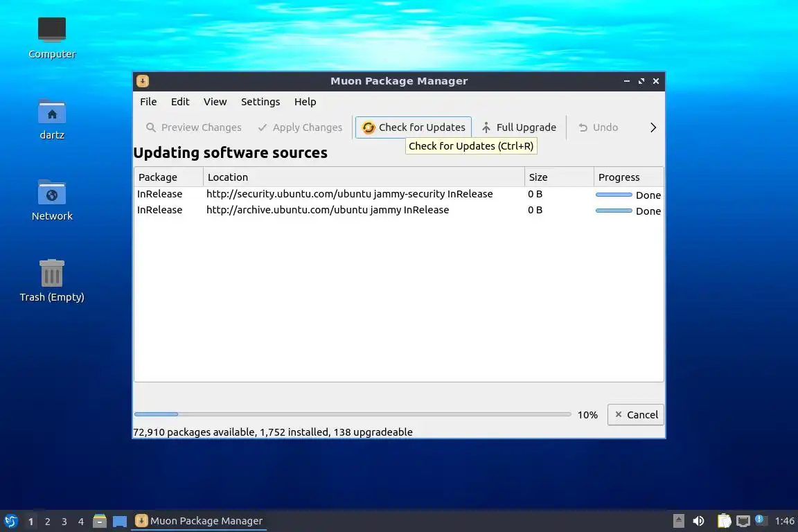This screenshot has width=798, height=532.
Task: Click the Done status of the archive jammy row
Action: (x=648, y=211)
